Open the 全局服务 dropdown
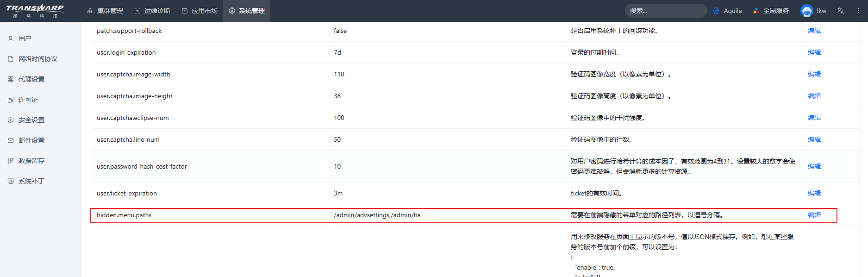 [771, 11]
